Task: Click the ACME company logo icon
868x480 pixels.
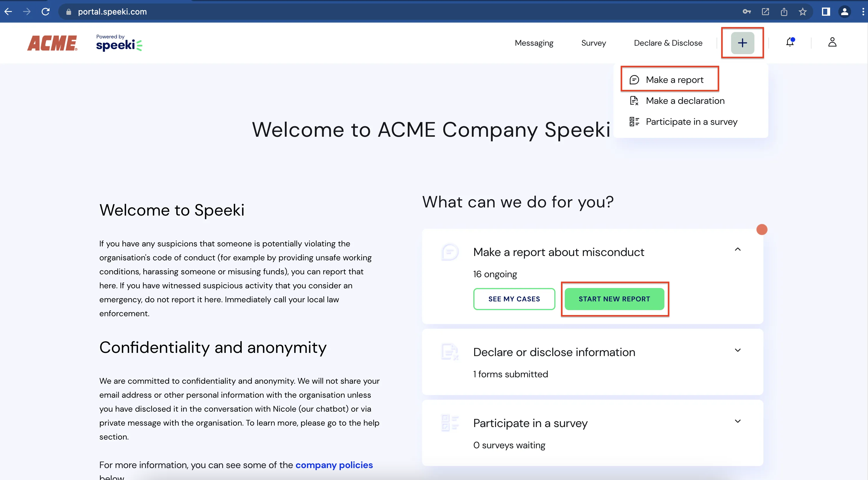Action: (x=53, y=42)
